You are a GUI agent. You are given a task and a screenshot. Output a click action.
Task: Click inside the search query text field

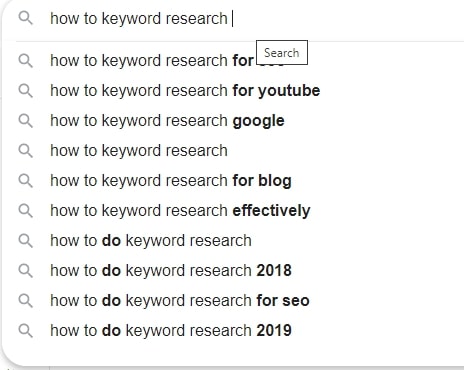tap(253, 18)
